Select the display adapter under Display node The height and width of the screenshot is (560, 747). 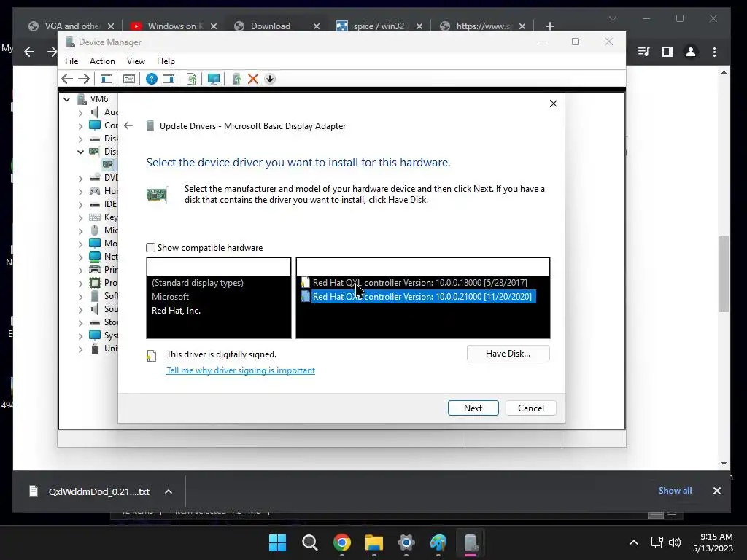pyautogui.click(x=108, y=165)
